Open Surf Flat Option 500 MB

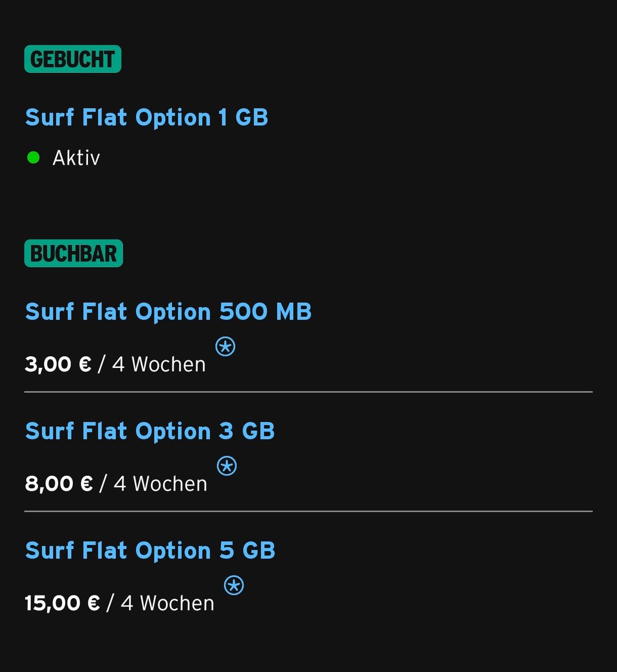click(x=168, y=312)
